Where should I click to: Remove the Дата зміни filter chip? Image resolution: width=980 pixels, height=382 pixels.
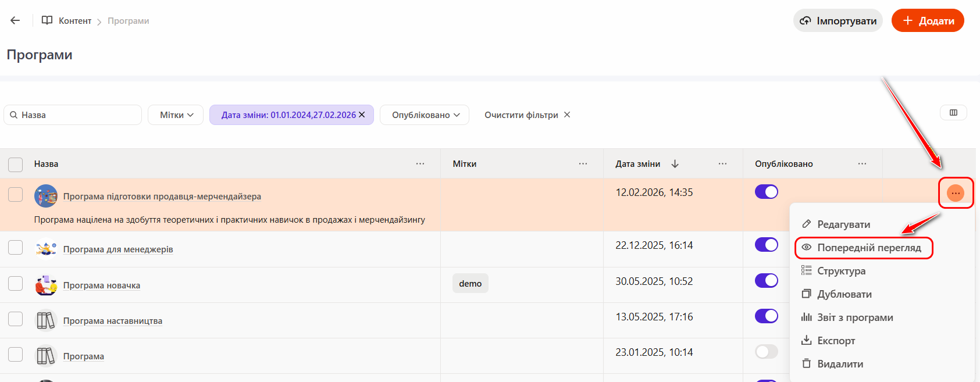pos(362,115)
